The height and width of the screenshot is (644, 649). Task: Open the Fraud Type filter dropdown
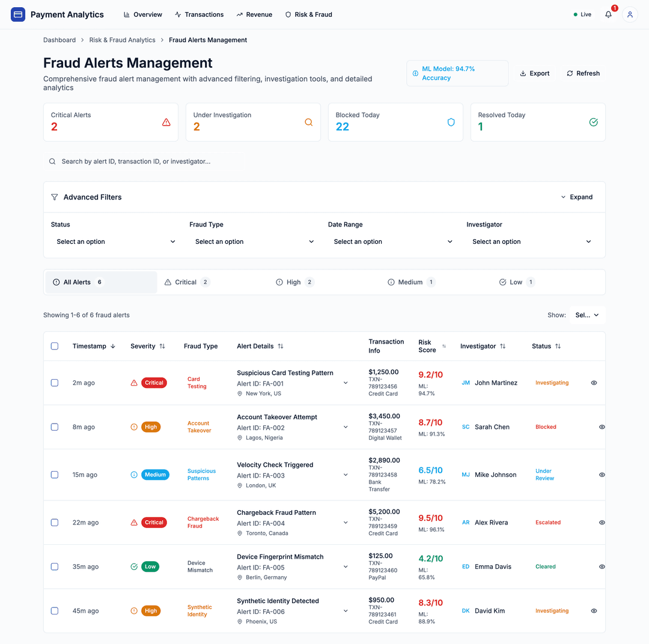point(254,240)
